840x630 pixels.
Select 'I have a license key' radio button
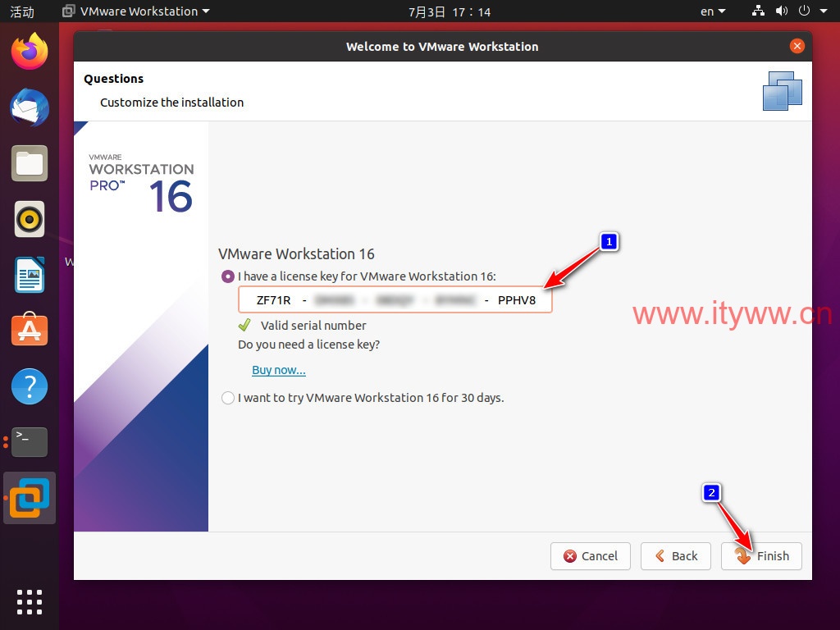pyautogui.click(x=228, y=276)
